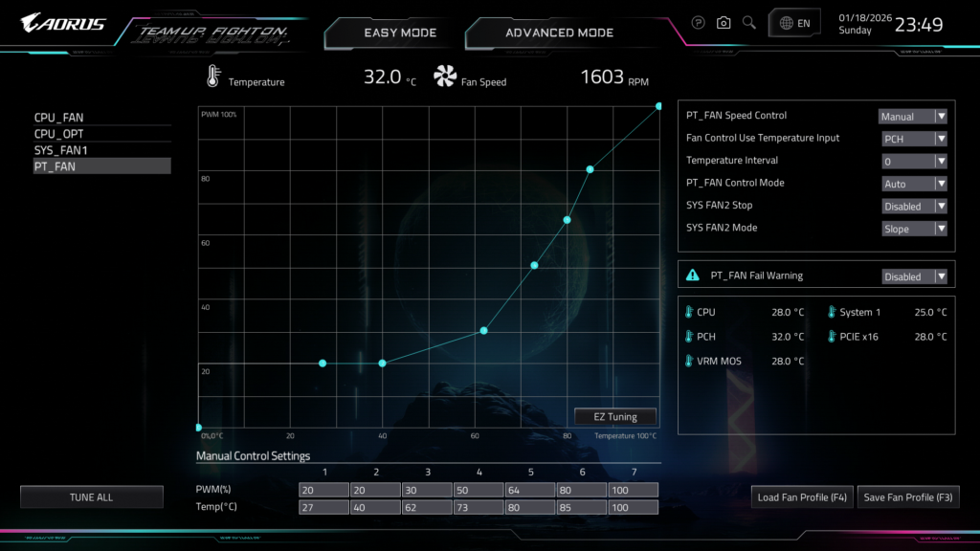This screenshot has width=980, height=551.
Task: Click the camera screenshot icon
Action: point(724,23)
